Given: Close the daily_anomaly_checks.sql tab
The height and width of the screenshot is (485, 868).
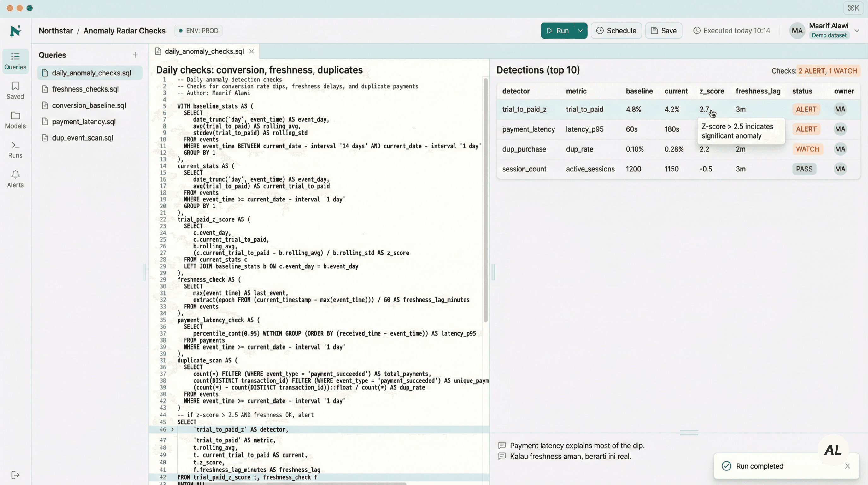Looking at the screenshot, I should coord(251,51).
